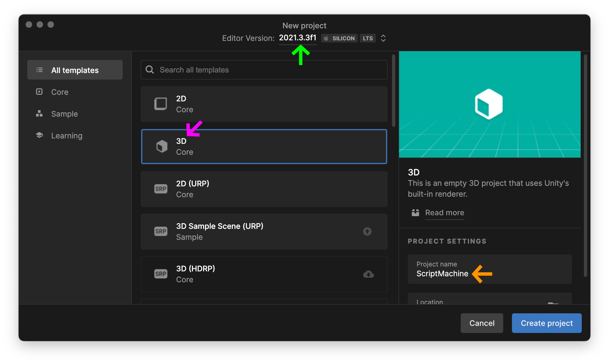Click update arrow icon on 3D Sample Scene

click(367, 231)
